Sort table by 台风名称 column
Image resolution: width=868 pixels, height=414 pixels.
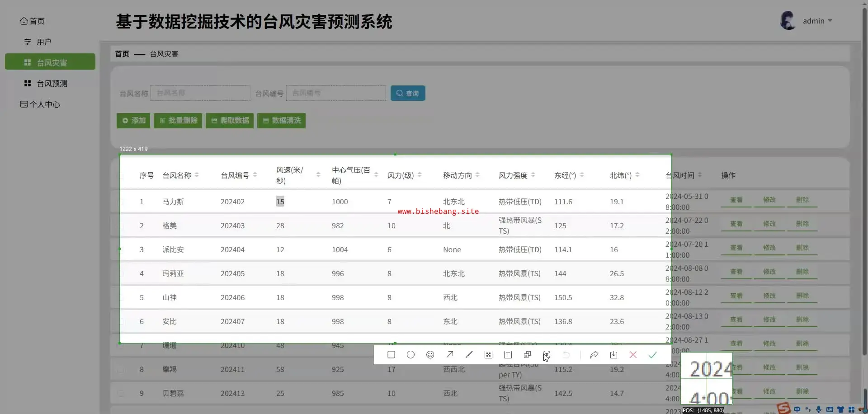tap(197, 175)
